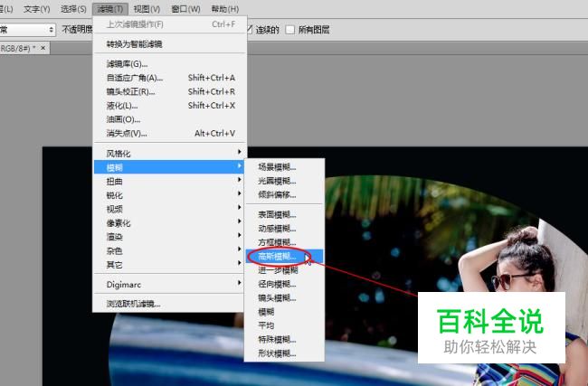This screenshot has width=588, height=386.
Task: Choose 转换为智能滤镜 menu entry
Action: 169,44
